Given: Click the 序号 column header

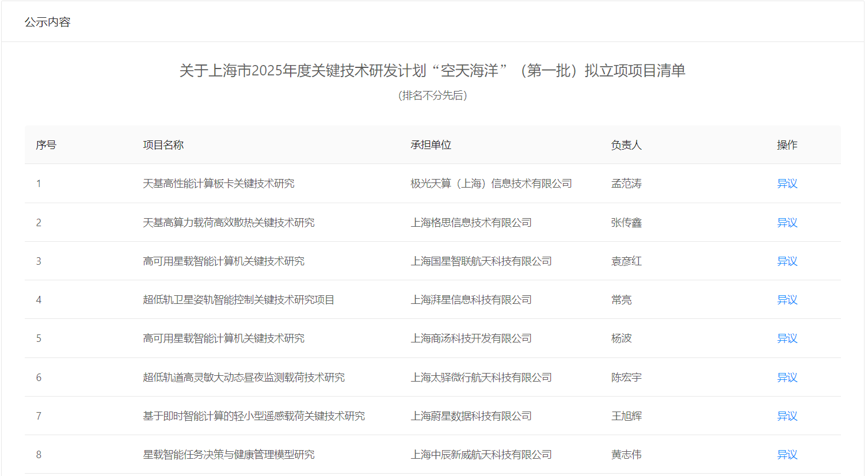Looking at the screenshot, I should 46,145.
